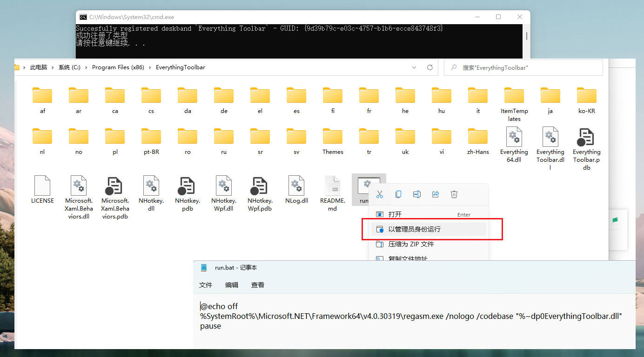
Task: Cut run.bat using the scissors icon
Action: 380,194
